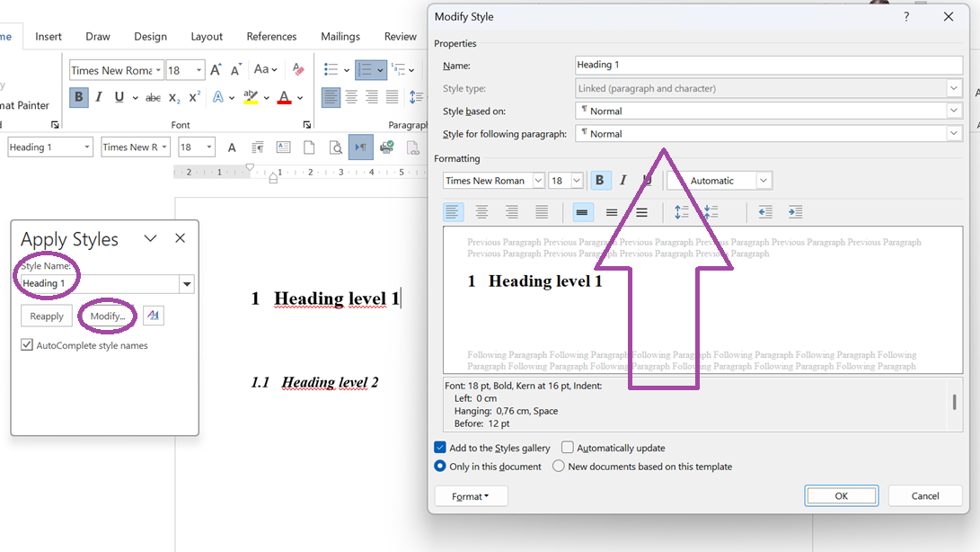The image size is (980, 552).
Task: Select New documents based on this template
Action: coord(559,467)
